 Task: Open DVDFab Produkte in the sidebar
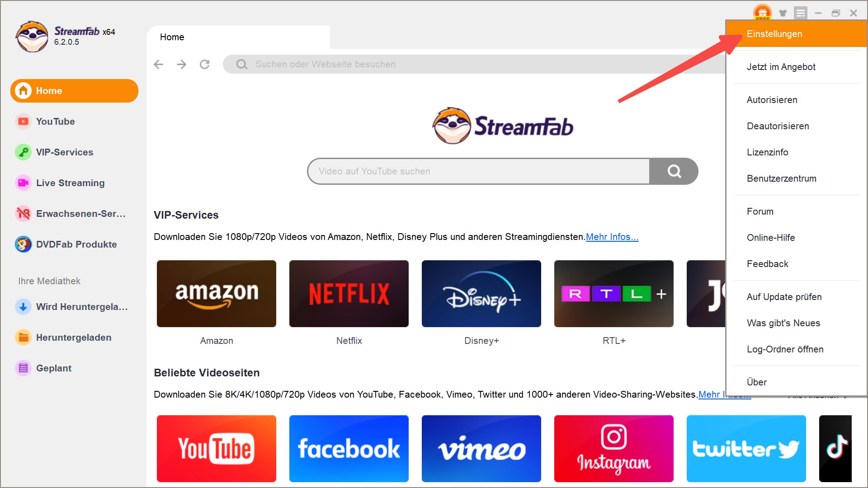click(x=66, y=244)
